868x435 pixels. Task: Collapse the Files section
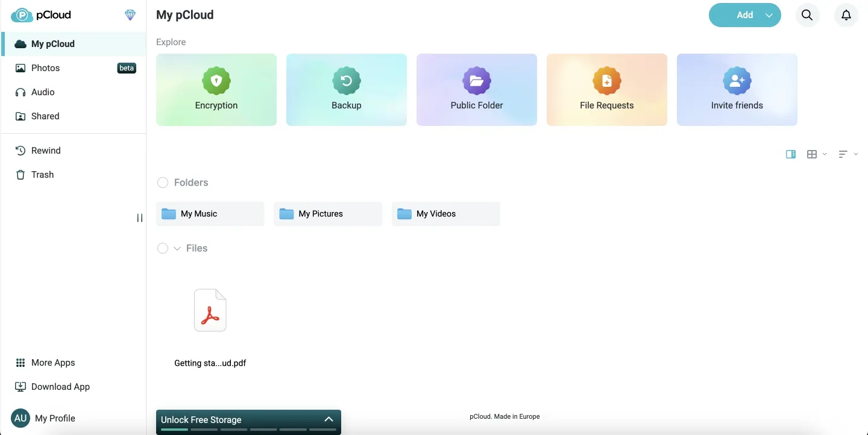[x=177, y=248]
